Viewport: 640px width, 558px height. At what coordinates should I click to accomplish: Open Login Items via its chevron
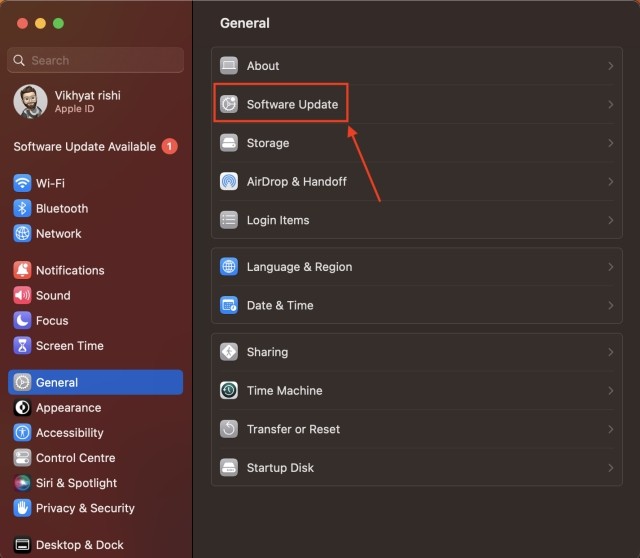[x=611, y=220]
